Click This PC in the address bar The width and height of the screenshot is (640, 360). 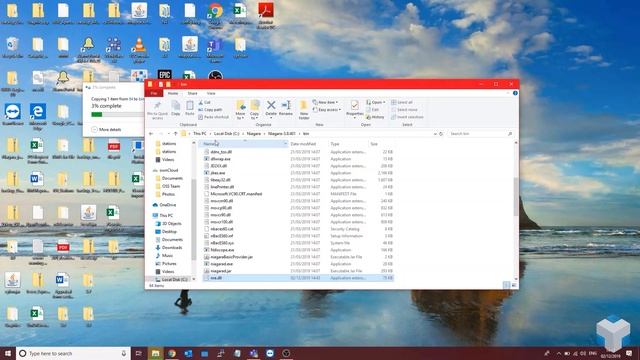(x=200, y=134)
